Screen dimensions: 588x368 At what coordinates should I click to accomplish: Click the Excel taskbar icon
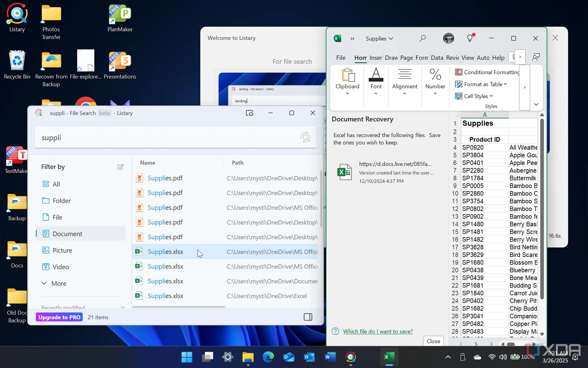pyautogui.click(x=389, y=357)
